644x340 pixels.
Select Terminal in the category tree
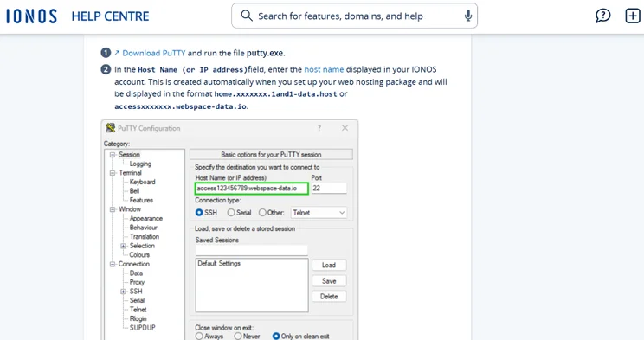130,172
